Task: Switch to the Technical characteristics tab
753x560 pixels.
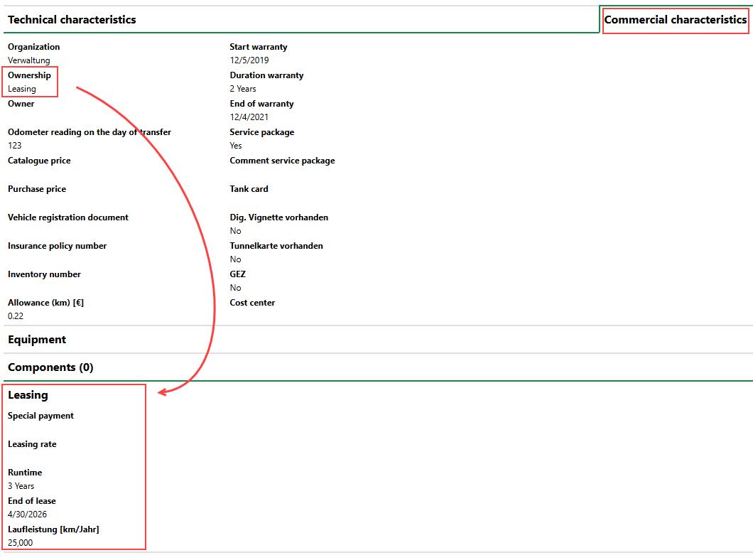Action: [x=72, y=20]
